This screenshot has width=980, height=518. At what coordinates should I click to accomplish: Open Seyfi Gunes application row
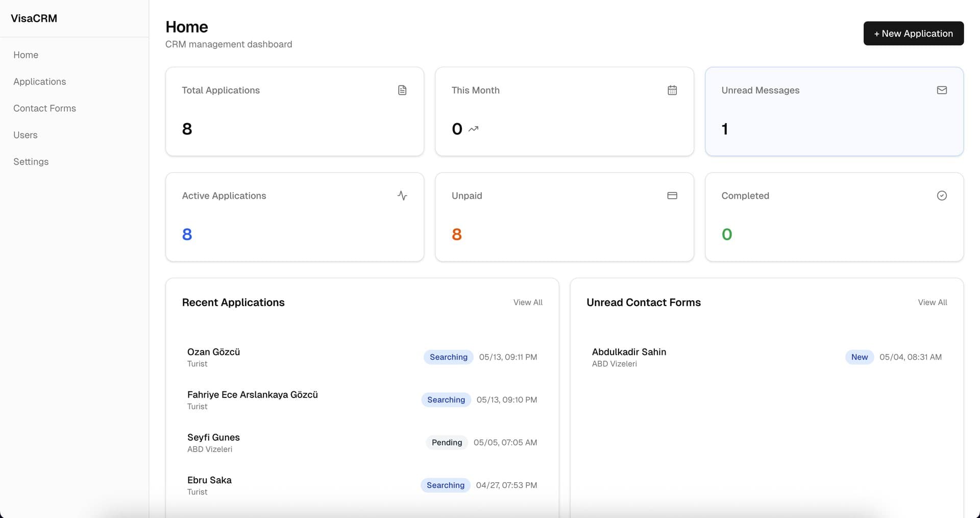click(362, 442)
